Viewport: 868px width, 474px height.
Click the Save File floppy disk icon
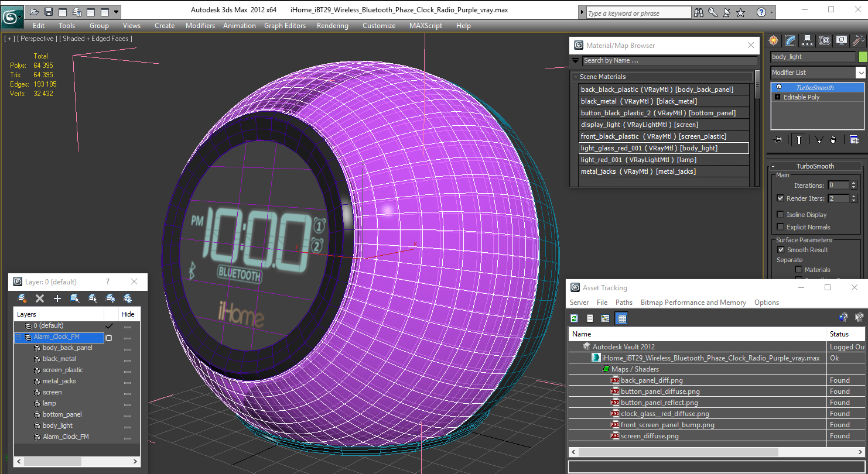49,12
